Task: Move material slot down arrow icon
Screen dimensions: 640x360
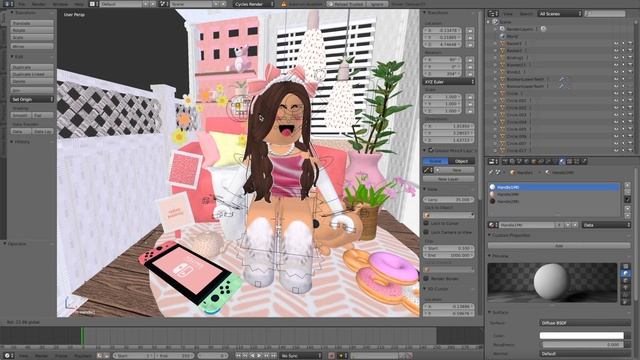Action: coord(627,215)
